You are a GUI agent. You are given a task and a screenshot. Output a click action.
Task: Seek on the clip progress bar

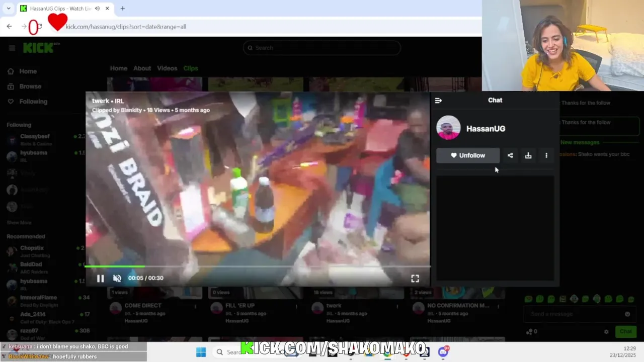(258, 266)
